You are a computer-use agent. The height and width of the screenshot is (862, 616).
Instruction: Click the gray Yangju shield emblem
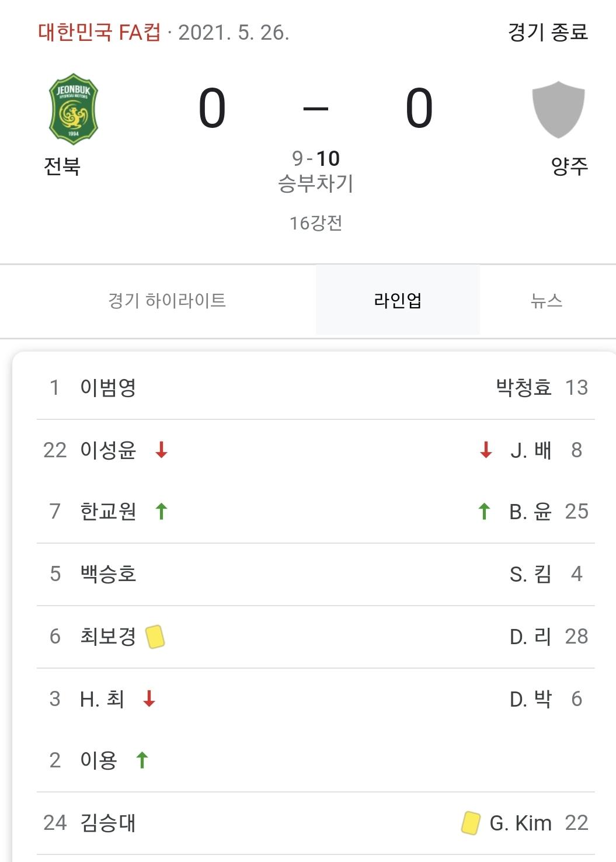(559, 110)
